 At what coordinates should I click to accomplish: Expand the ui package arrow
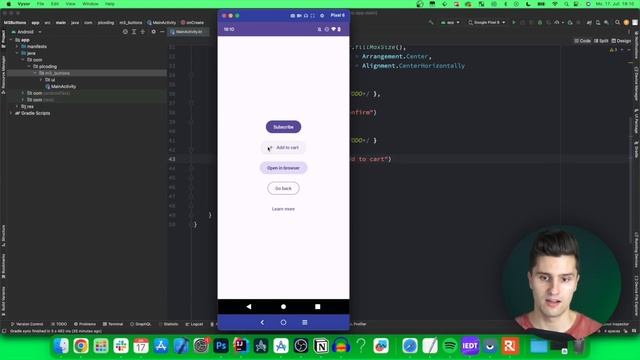click(x=41, y=80)
